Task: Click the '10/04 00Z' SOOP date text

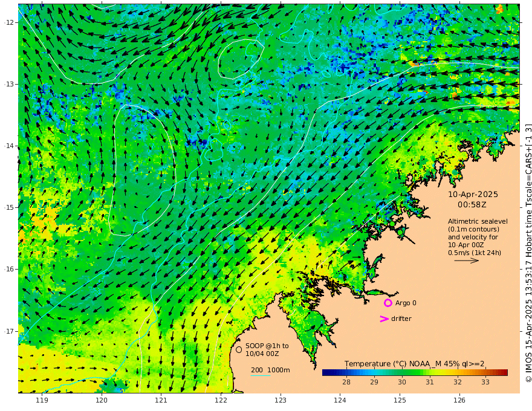Action: click(x=262, y=354)
